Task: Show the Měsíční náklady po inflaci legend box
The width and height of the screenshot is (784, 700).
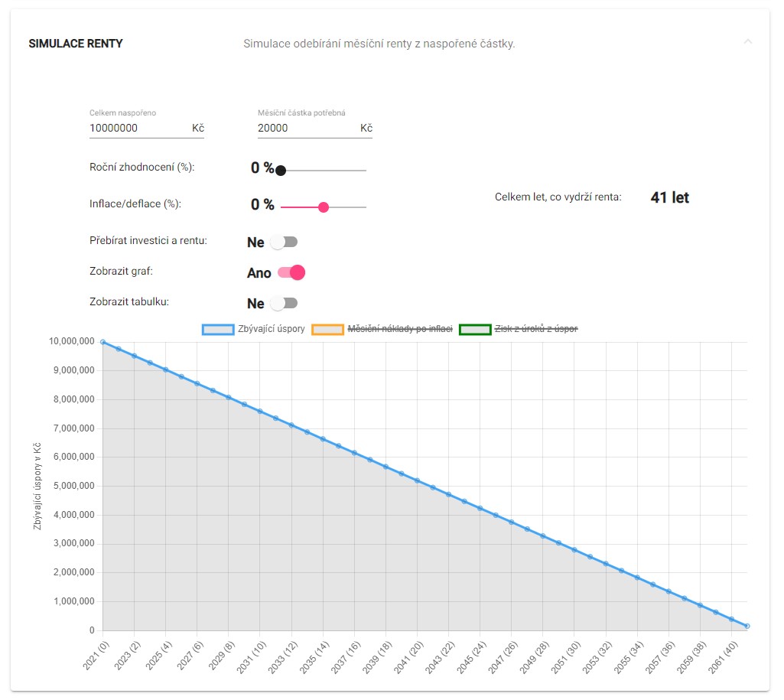Action: 327,329
